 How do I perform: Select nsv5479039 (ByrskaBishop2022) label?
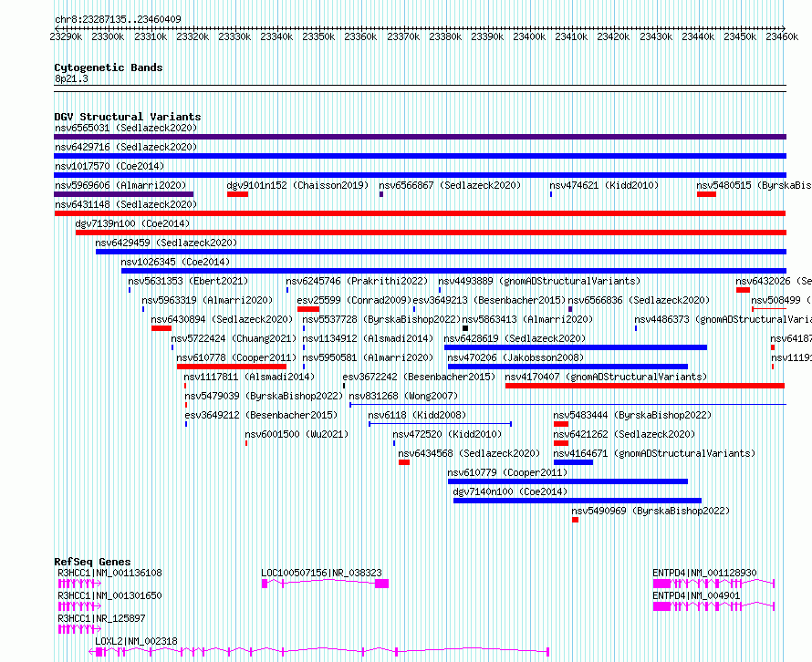click(x=264, y=396)
